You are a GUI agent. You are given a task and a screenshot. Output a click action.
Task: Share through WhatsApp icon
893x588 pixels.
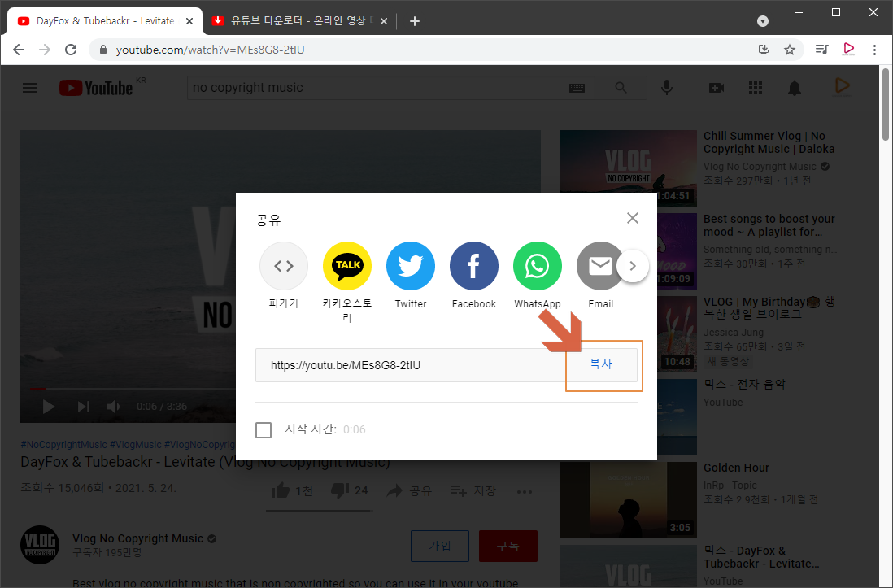[x=537, y=265]
